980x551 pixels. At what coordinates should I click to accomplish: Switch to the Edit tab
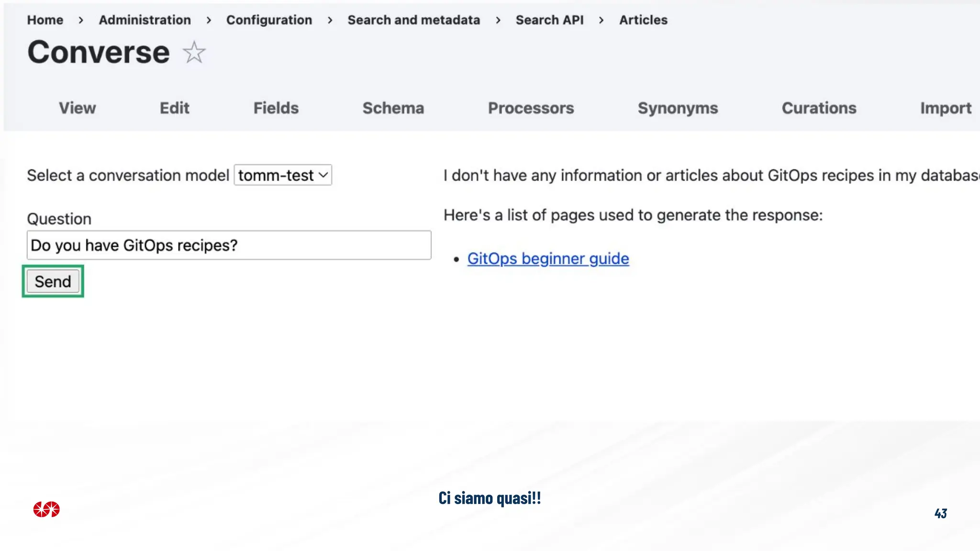coord(175,108)
